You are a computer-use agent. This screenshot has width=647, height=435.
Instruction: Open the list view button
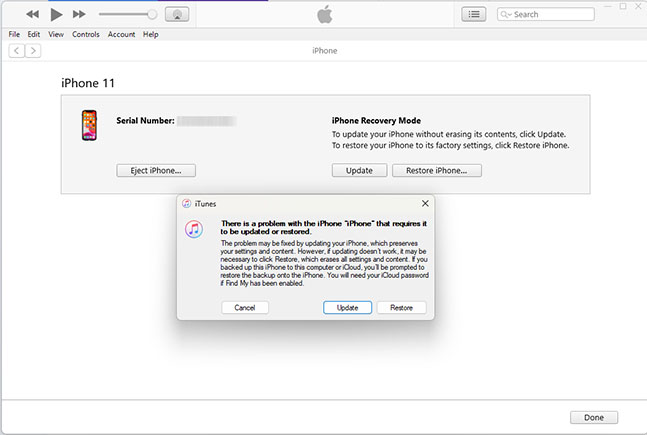click(x=474, y=14)
